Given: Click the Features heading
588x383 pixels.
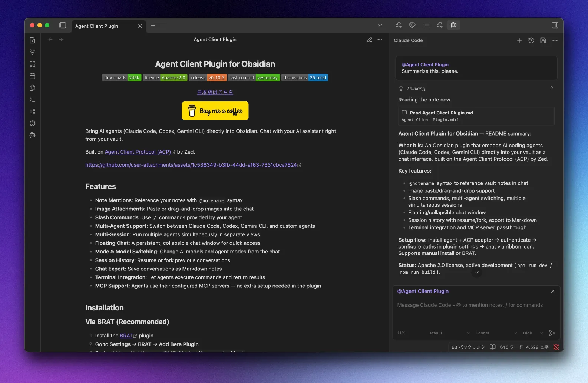Looking at the screenshot, I should [x=100, y=187].
